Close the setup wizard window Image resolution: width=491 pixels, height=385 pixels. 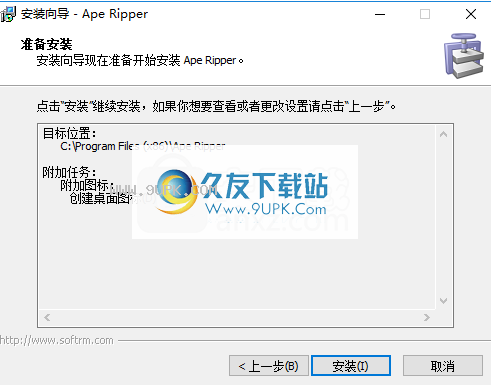pos(471,14)
